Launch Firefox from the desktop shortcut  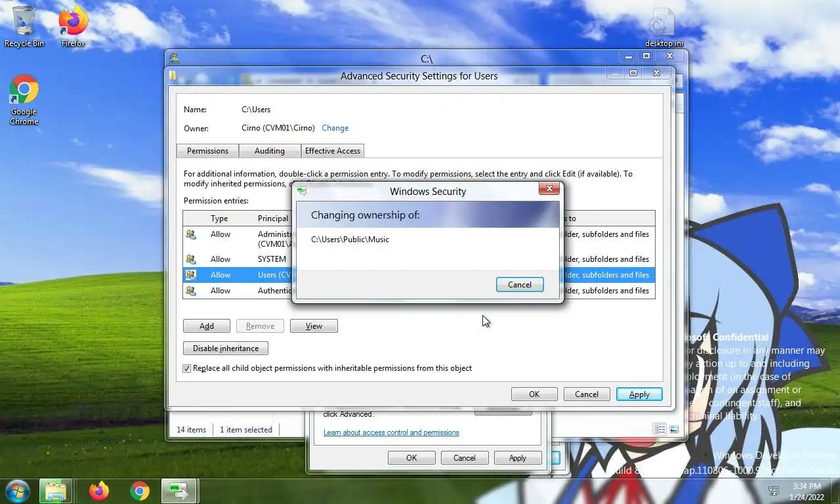pos(73,27)
